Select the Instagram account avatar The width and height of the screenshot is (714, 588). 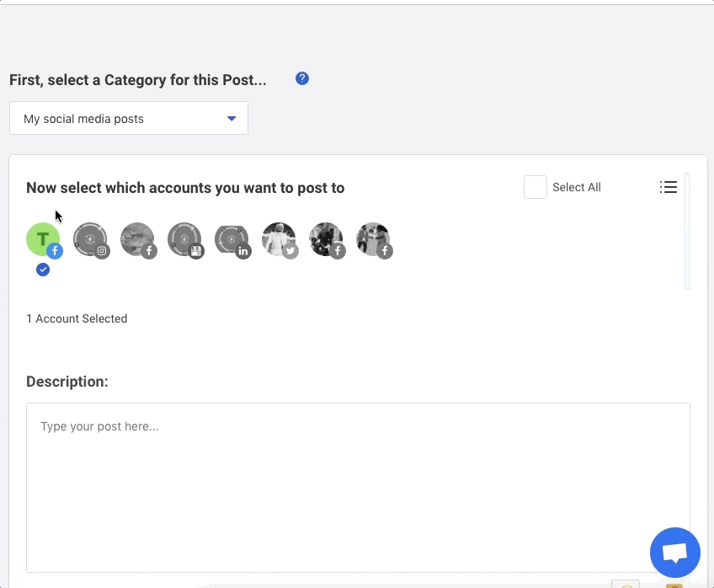(91, 240)
